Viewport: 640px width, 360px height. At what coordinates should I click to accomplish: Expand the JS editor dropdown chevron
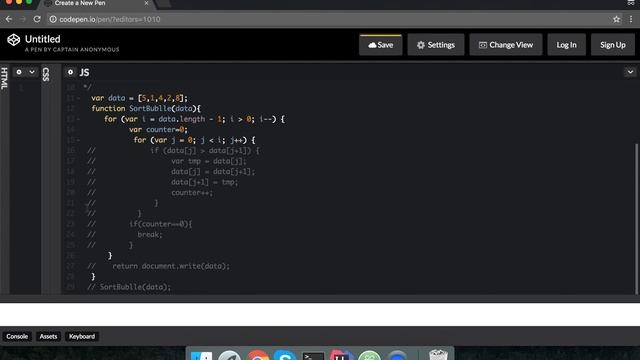pyautogui.click(x=630, y=72)
